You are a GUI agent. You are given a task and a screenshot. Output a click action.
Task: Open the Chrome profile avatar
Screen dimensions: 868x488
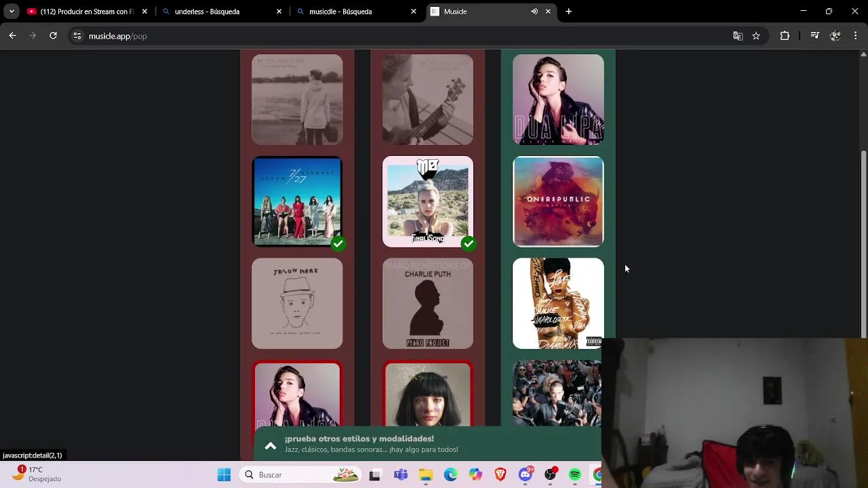point(835,36)
